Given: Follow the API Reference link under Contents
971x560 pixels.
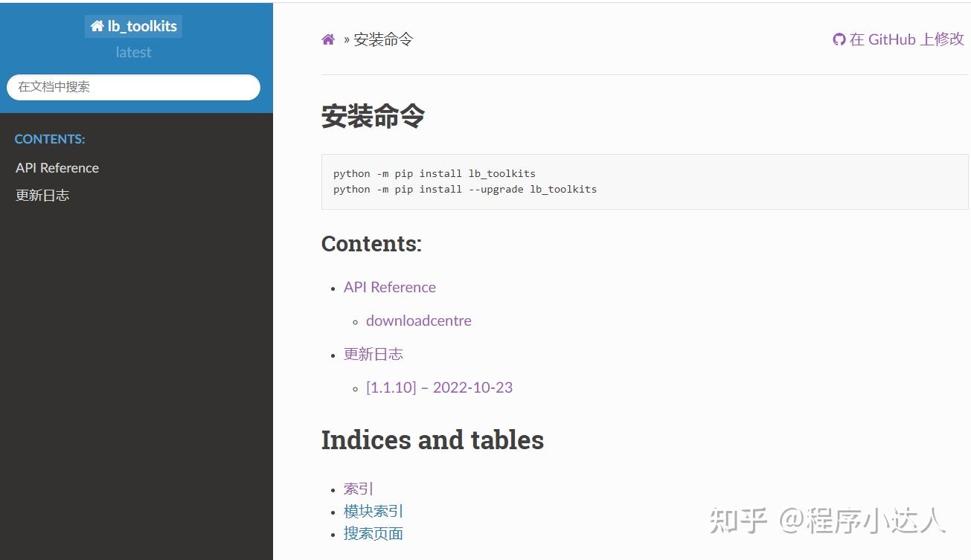Looking at the screenshot, I should [x=389, y=287].
